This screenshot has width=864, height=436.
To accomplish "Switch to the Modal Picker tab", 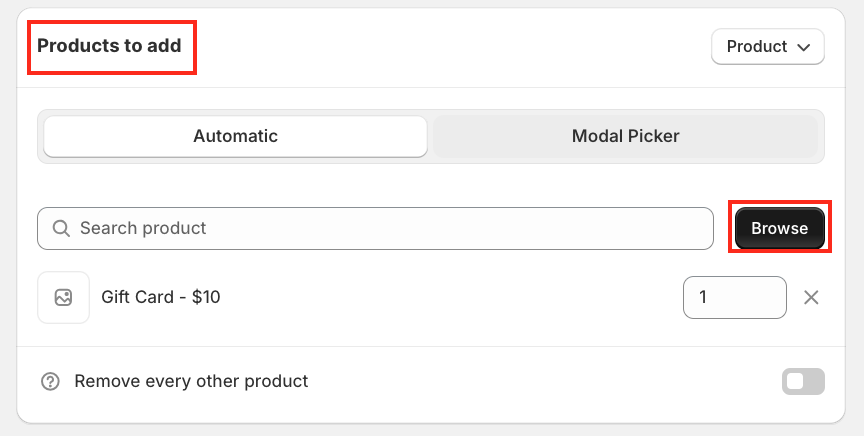I will coord(625,136).
